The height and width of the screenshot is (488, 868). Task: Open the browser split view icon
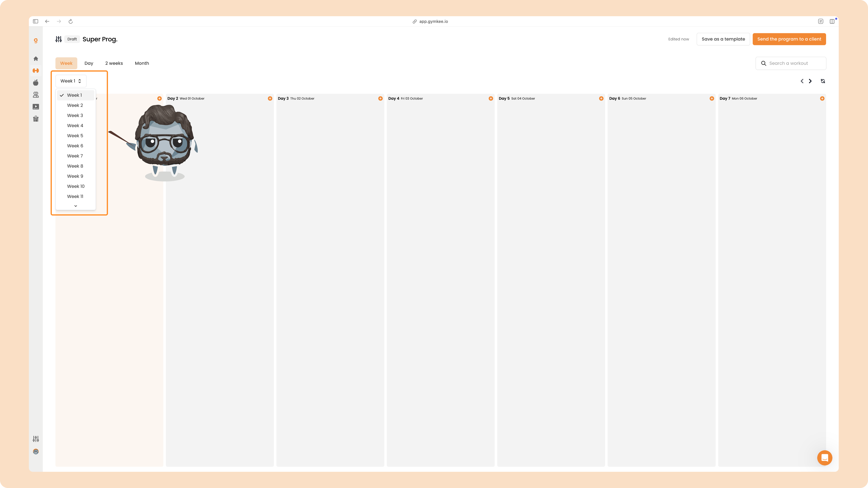click(x=832, y=21)
